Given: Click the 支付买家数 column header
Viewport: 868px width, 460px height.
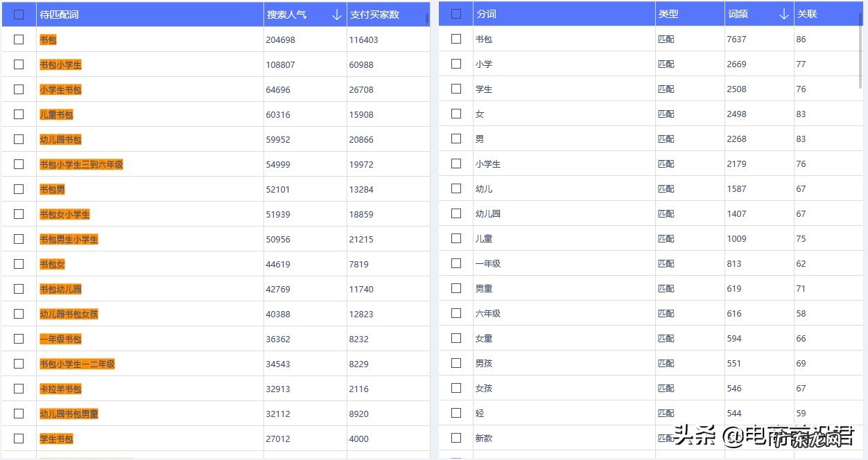Looking at the screenshot, I should coord(375,14).
